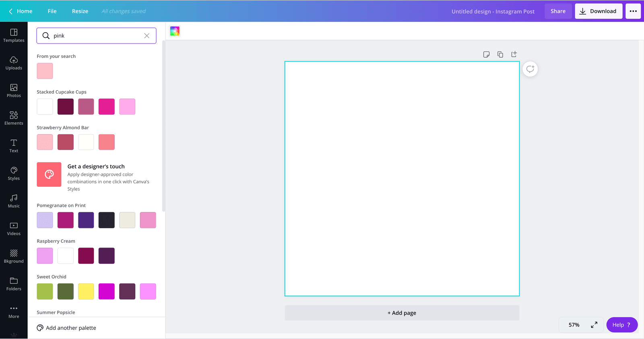This screenshot has width=644, height=339.
Task: Click the rainbow color picker icon
Action: pyautogui.click(x=175, y=31)
